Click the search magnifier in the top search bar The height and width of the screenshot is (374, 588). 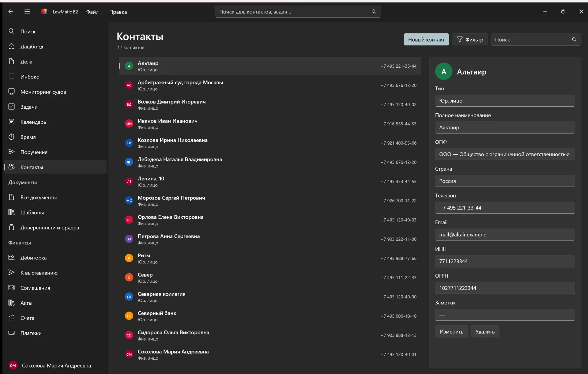point(374,12)
